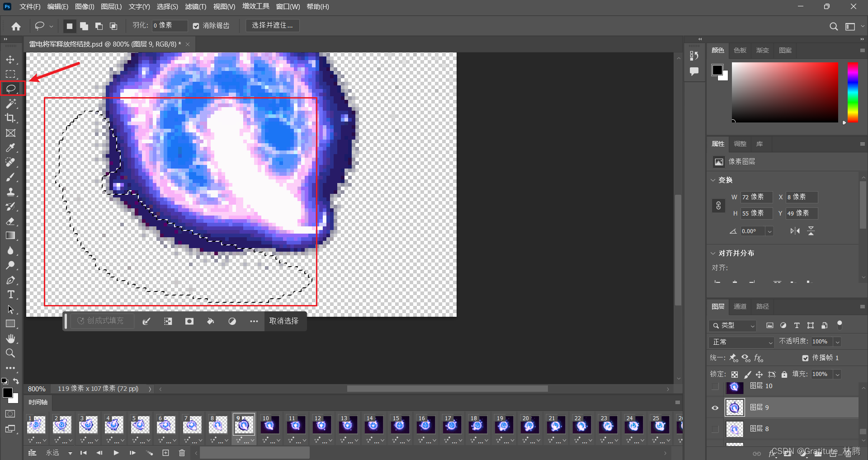Open the 滤镜(T) menu
This screenshot has width=868, height=460.
pos(196,7)
